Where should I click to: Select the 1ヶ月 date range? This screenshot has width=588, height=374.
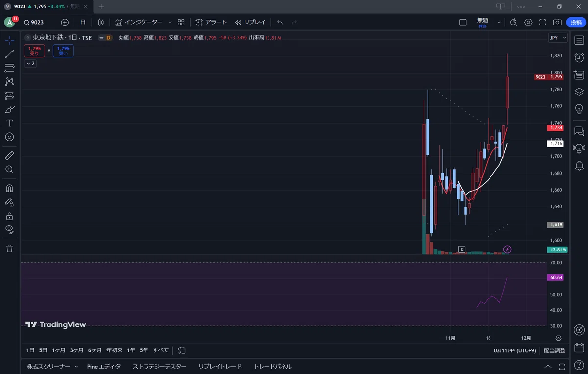(x=58, y=350)
